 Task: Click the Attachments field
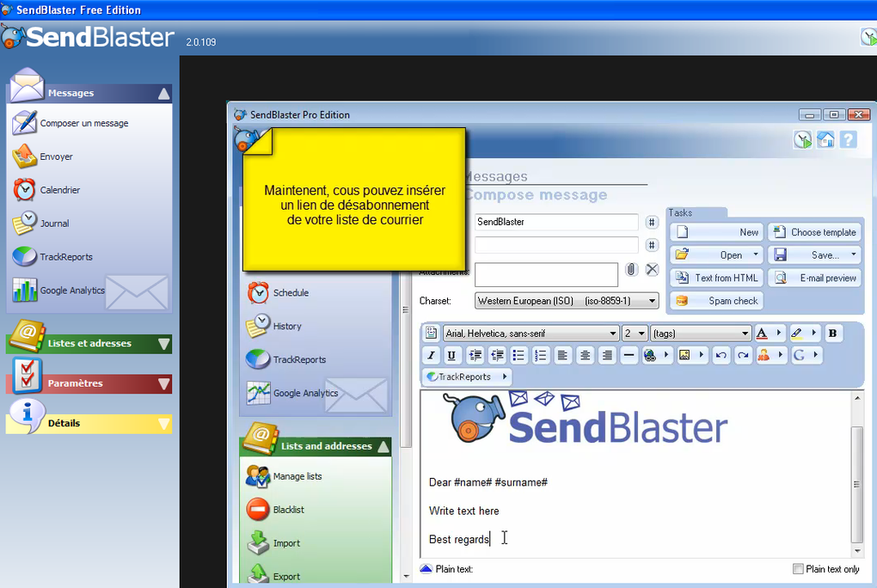tap(547, 275)
